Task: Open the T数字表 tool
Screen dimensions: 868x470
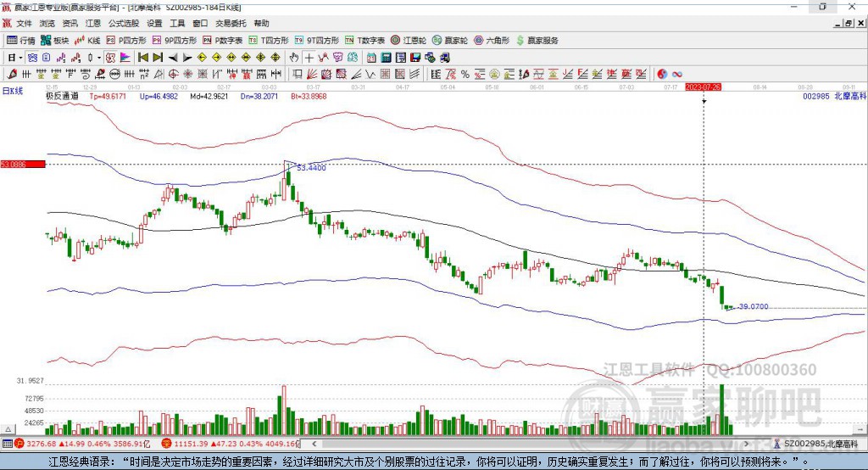Action: click(x=364, y=41)
